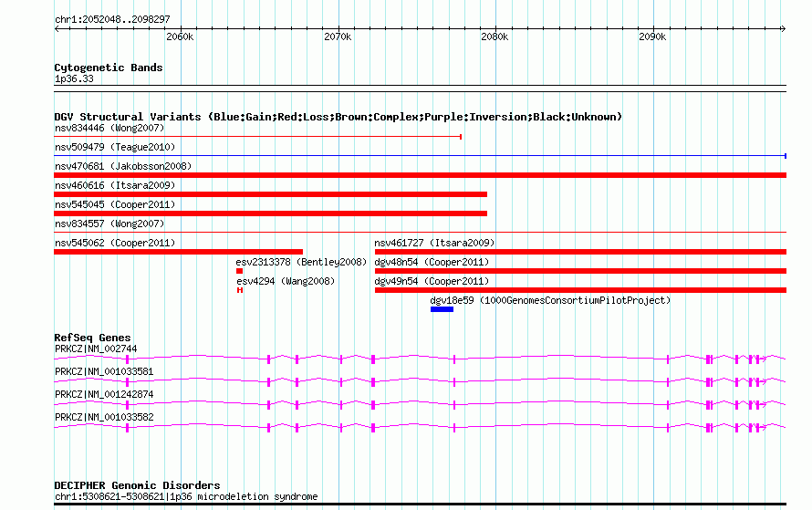This screenshot has height=510, width=812.
Task: Click the 2080k ruler tick label
Action: [494, 36]
